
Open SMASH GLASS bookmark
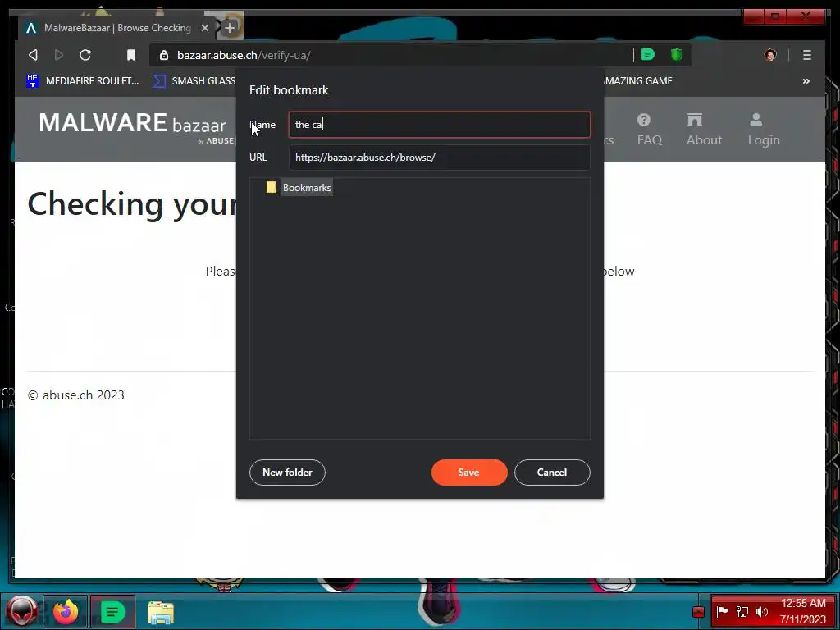point(194,81)
